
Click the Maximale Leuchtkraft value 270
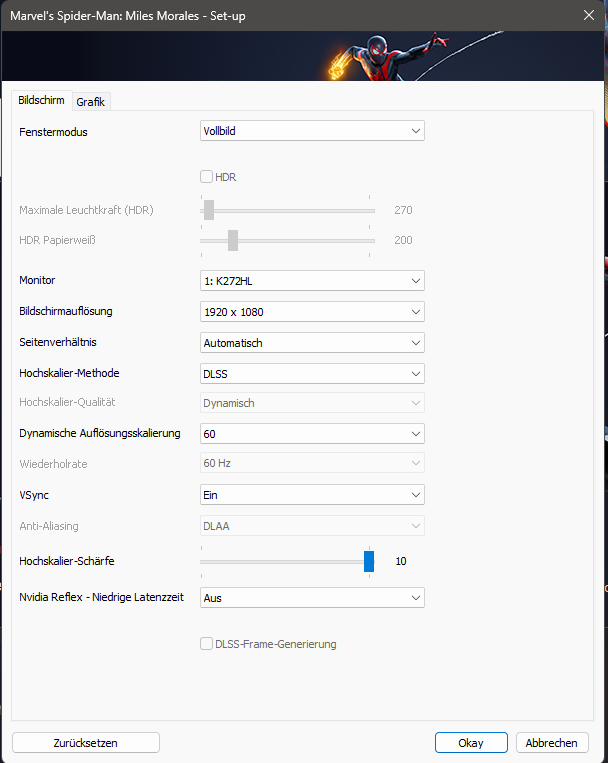click(x=404, y=210)
